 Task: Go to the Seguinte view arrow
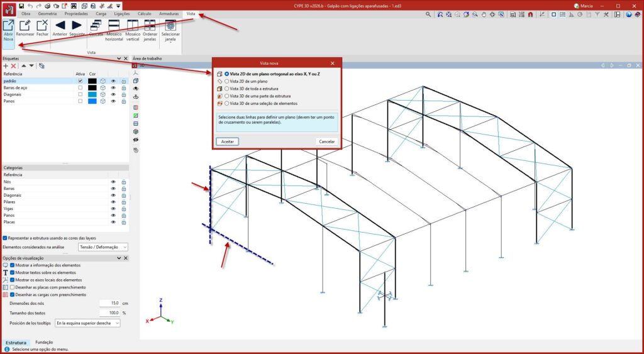click(77, 25)
